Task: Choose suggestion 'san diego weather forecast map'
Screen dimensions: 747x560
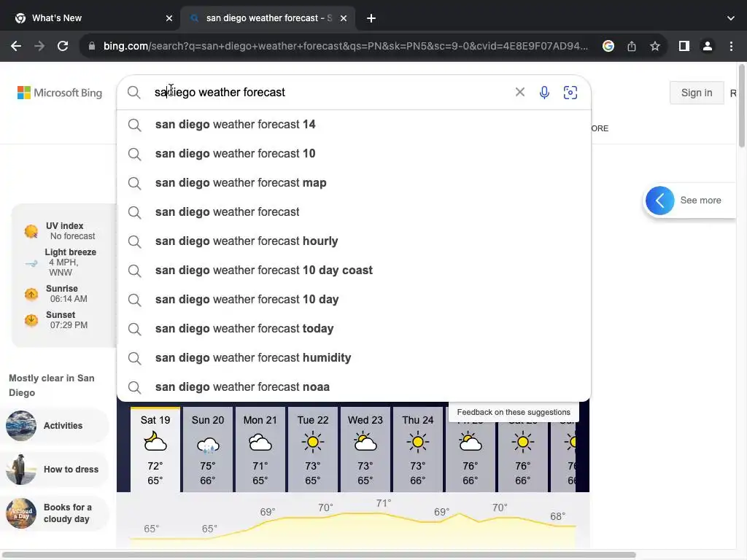Action: [x=354, y=183]
